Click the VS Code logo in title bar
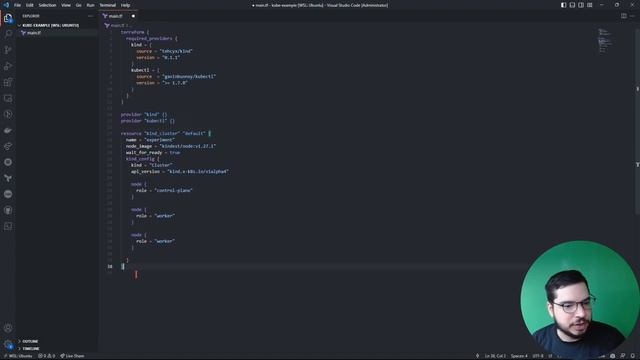640x360 pixels. 6,5
